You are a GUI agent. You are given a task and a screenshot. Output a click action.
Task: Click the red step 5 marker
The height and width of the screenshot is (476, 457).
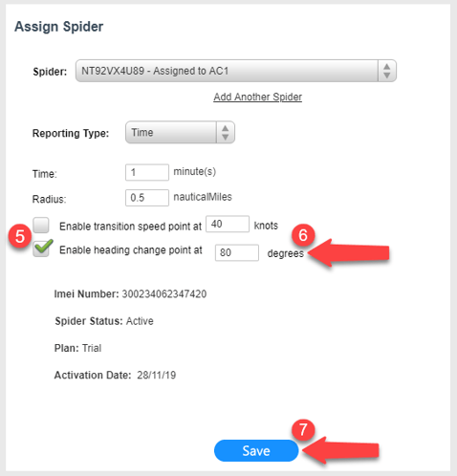(20, 237)
